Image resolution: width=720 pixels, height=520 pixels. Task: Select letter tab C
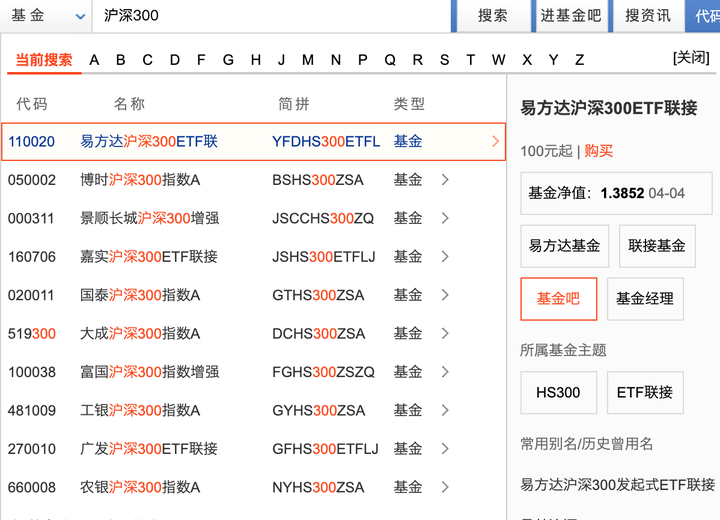coord(147,60)
